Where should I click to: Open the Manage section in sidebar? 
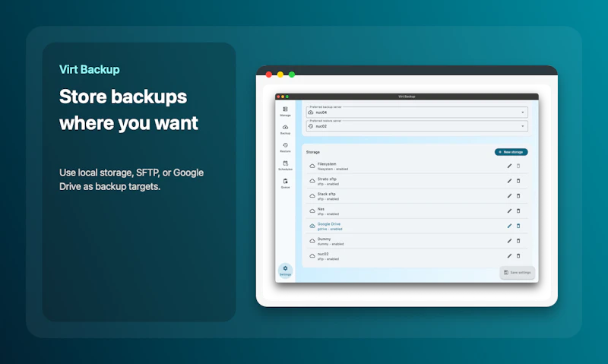(286, 111)
